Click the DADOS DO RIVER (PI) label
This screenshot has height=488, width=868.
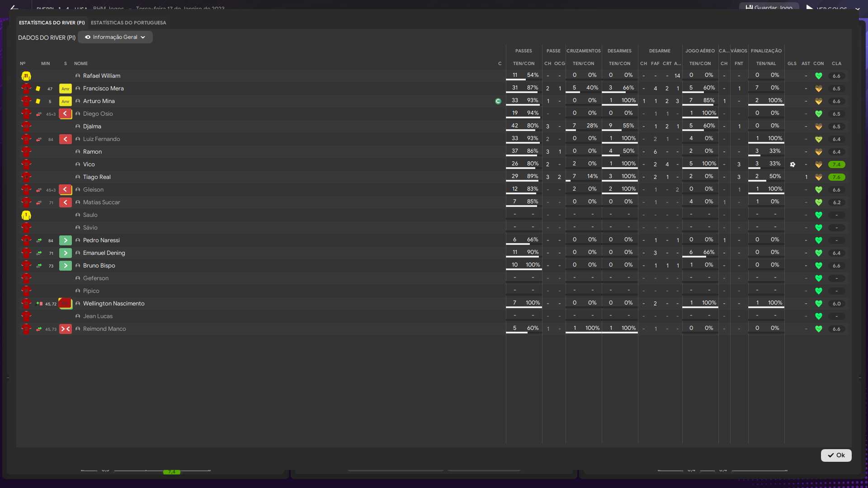(47, 38)
